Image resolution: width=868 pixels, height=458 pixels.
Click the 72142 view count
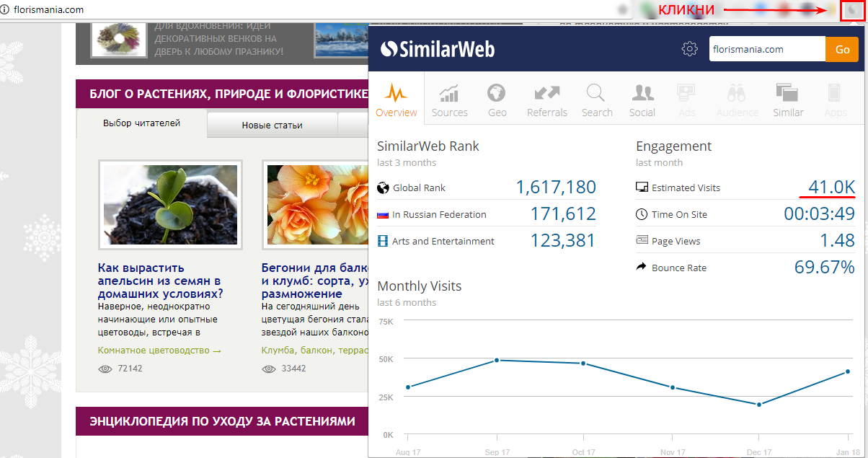click(x=130, y=369)
